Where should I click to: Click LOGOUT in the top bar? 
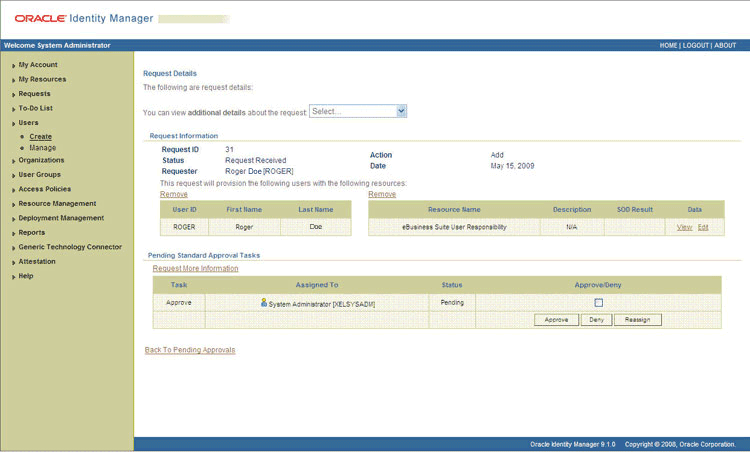point(695,45)
